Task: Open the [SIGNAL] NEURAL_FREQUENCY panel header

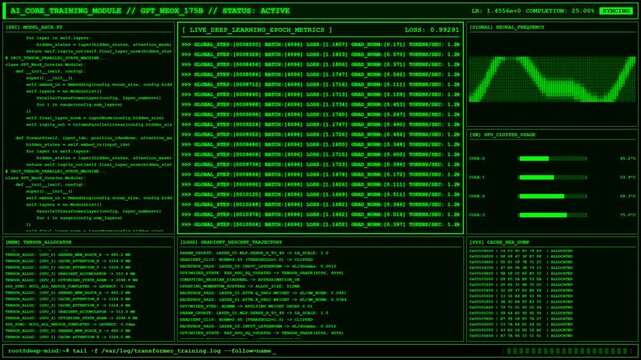Action: pyautogui.click(x=507, y=27)
